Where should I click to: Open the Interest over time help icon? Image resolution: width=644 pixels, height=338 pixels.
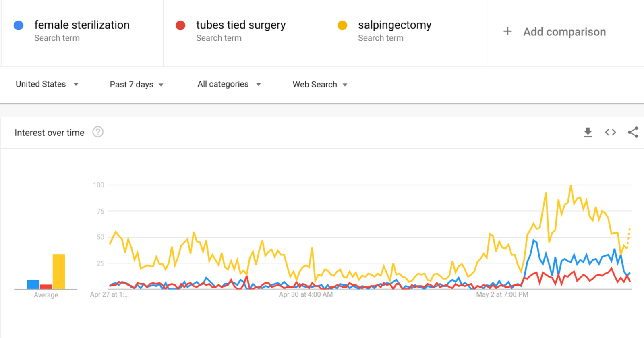pos(98,132)
